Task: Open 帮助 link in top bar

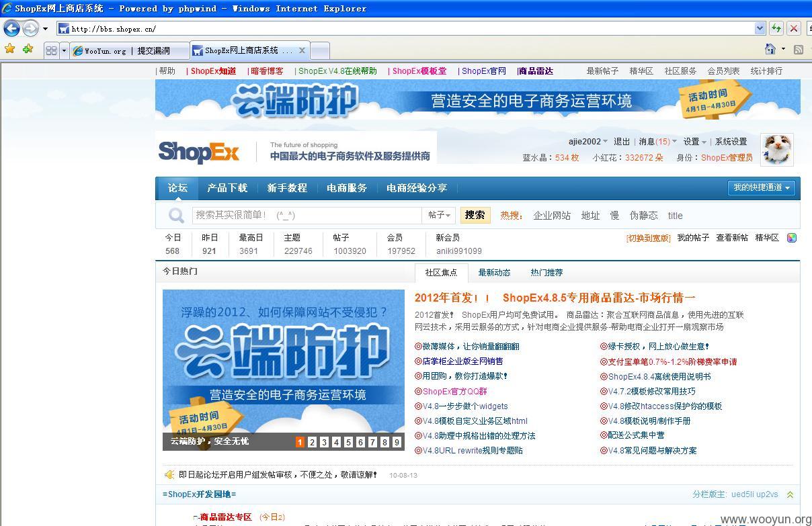Action: [167, 71]
